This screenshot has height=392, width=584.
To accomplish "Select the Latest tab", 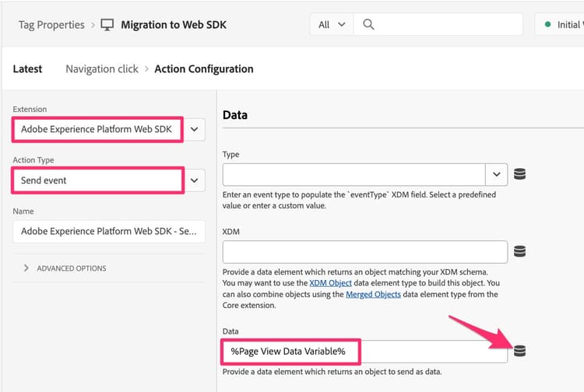I will coord(28,69).
